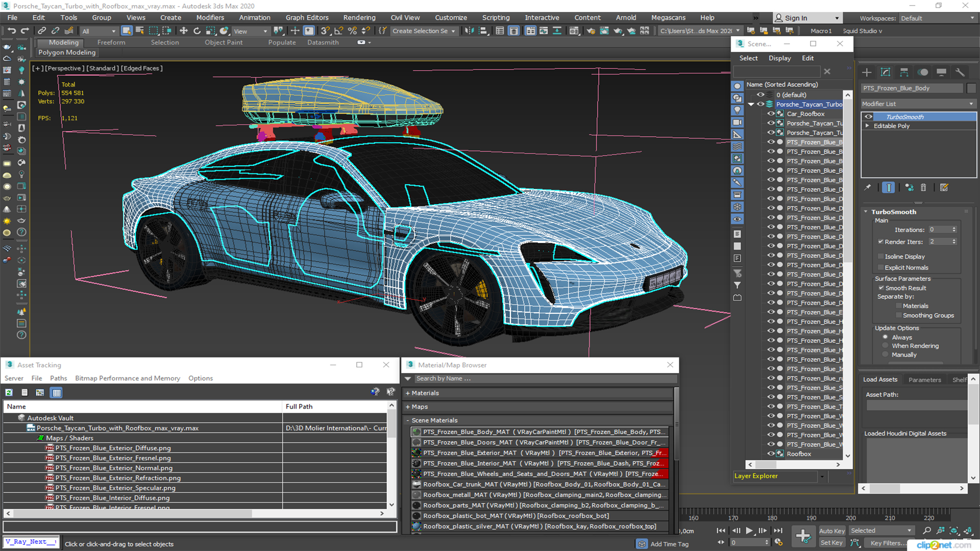
Task: Switch to Object Paint ribbon tab
Action: point(224,43)
